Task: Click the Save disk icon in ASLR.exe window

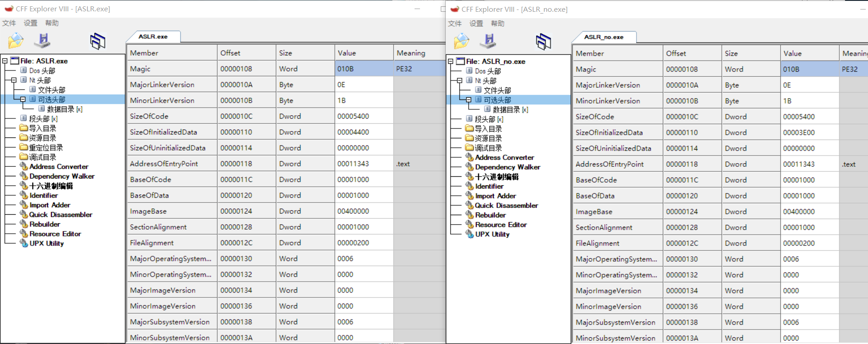Action: pyautogui.click(x=43, y=41)
